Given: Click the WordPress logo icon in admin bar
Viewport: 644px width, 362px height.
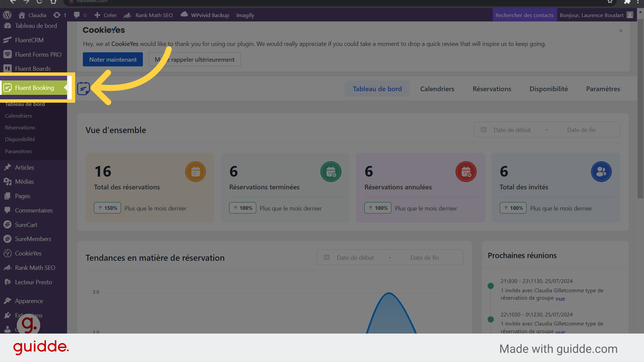Looking at the screenshot, I should click(x=7, y=15).
